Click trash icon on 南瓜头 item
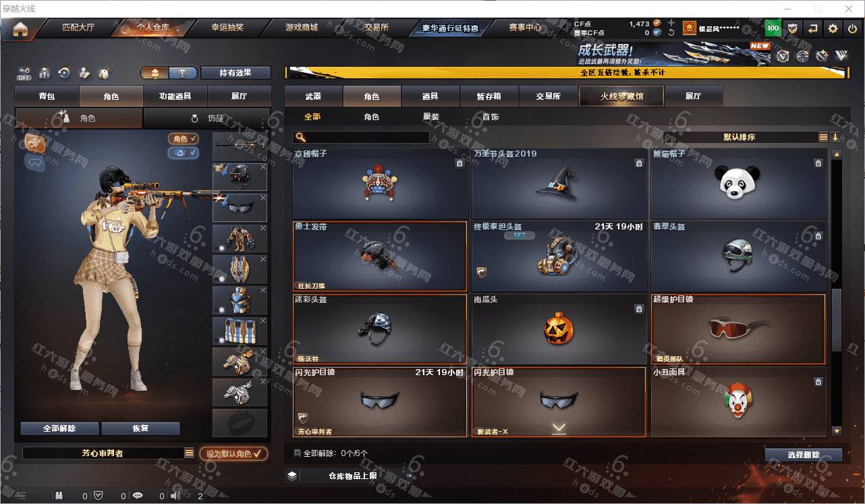The height and width of the screenshot is (504, 865). pyautogui.click(x=638, y=309)
